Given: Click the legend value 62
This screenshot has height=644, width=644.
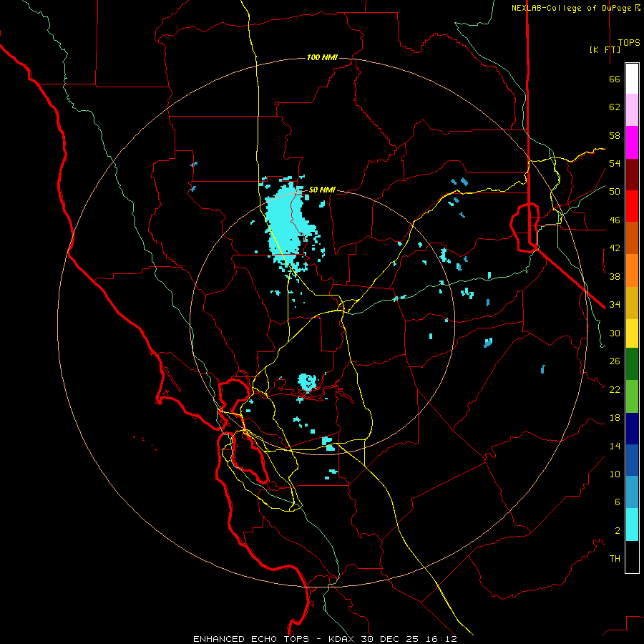Looking at the screenshot, I should pyautogui.click(x=615, y=107).
